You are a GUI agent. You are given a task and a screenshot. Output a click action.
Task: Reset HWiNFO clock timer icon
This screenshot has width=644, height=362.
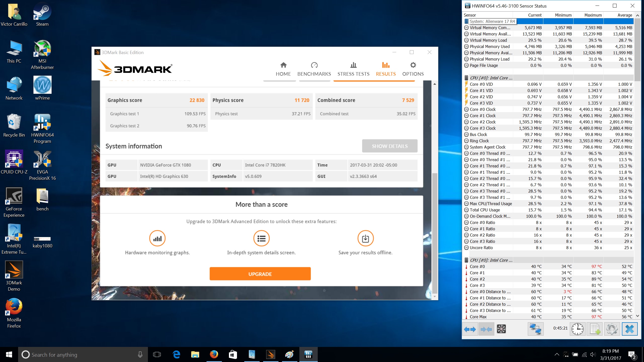(x=577, y=329)
